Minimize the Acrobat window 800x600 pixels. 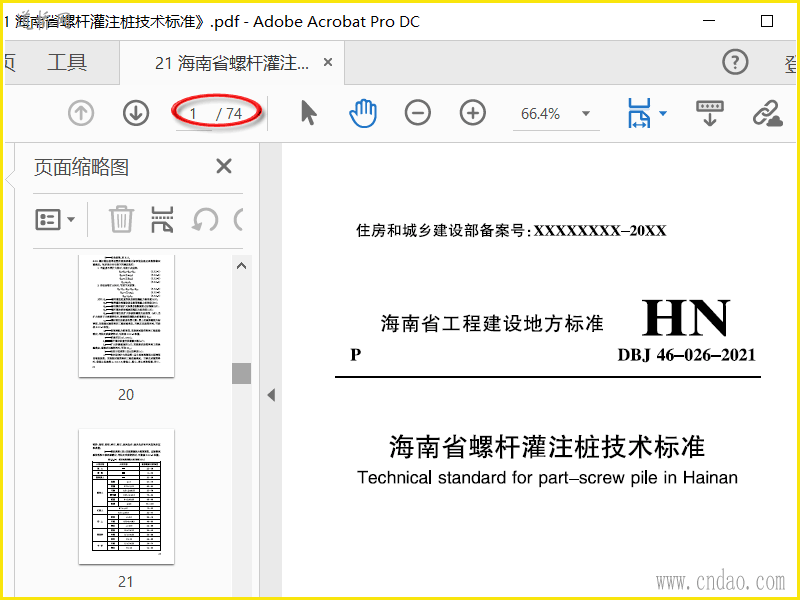pos(709,21)
